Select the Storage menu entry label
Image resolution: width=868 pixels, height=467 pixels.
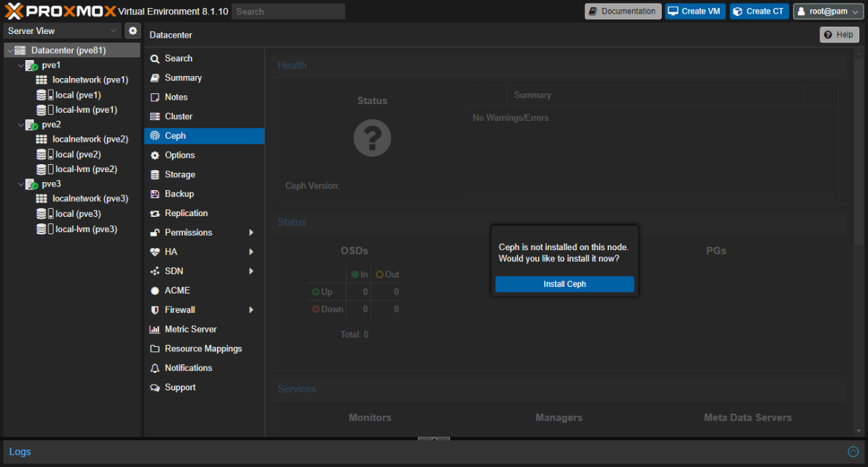(180, 175)
